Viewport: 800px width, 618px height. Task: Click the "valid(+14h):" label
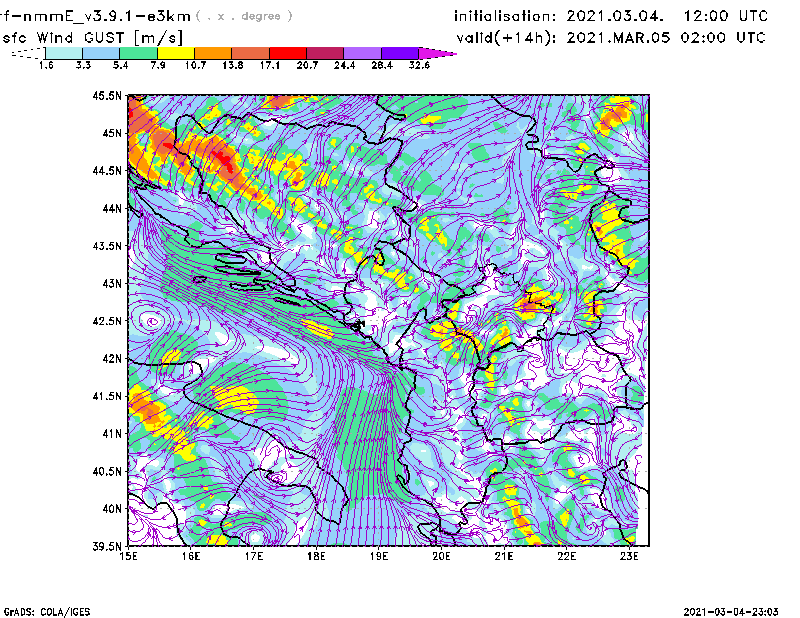tap(506, 38)
